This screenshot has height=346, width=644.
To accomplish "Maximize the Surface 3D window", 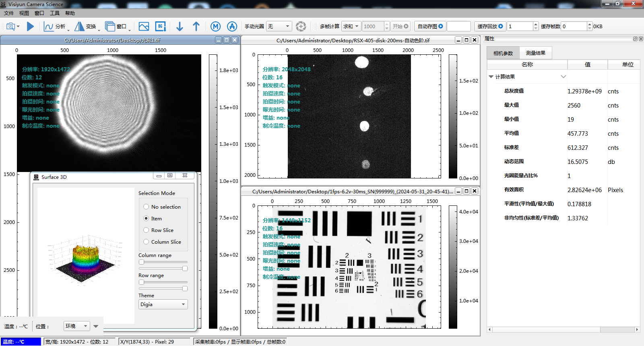I will click(170, 176).
